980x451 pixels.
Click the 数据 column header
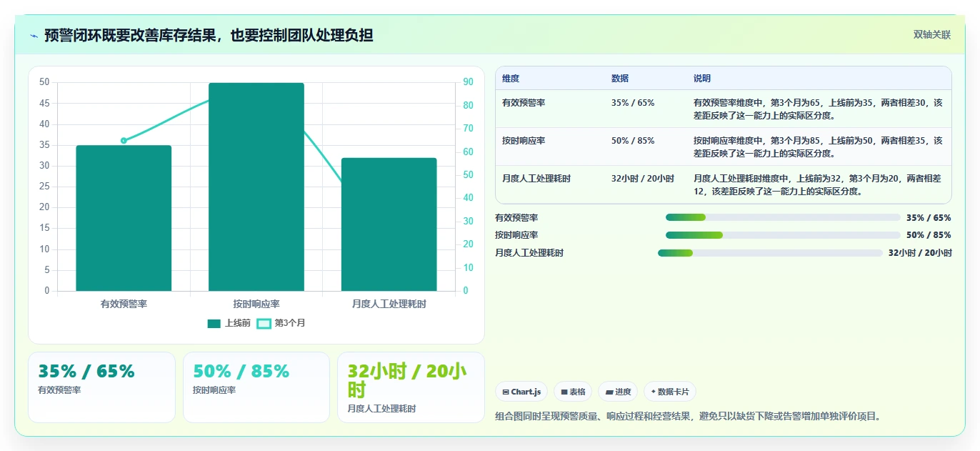coord(620,79)
